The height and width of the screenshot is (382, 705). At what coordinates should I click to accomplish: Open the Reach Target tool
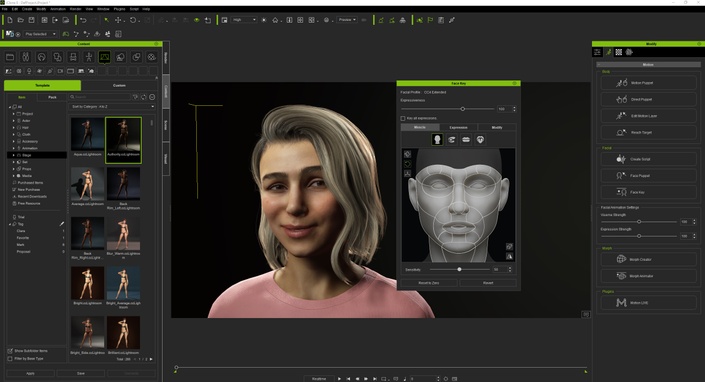(x=648, y=133)
